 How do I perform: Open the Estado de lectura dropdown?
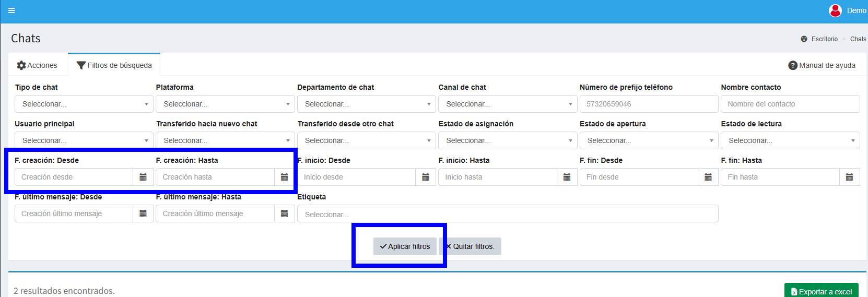click(x=790, y=140)
